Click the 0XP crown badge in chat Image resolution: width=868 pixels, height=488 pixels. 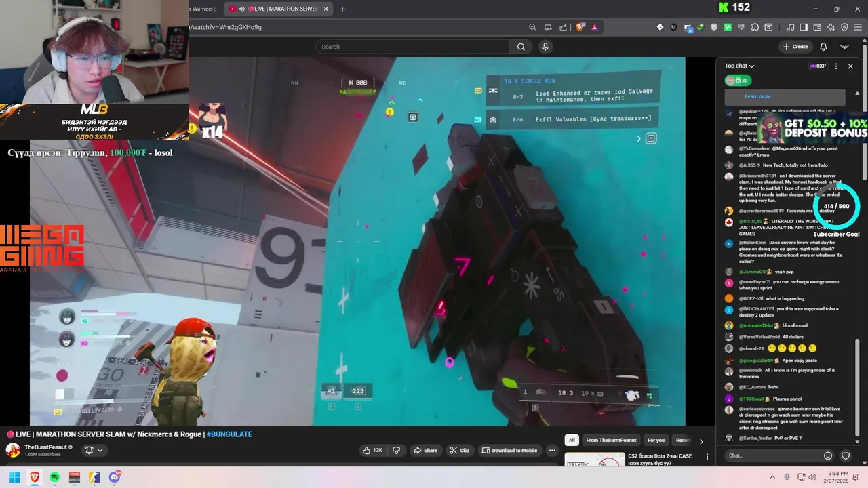pos(817,66)
